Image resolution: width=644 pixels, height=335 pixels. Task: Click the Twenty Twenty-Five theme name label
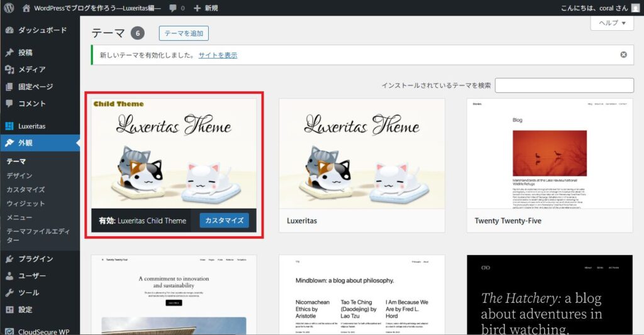tap(508, 221)
